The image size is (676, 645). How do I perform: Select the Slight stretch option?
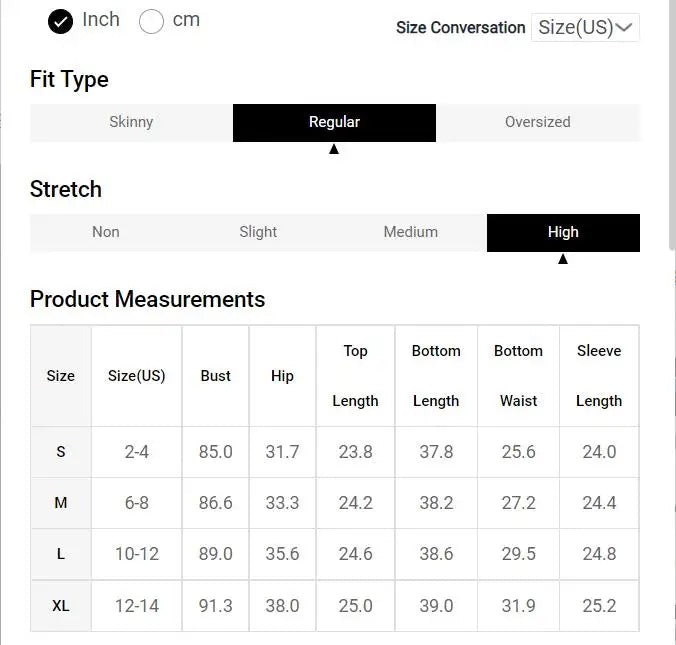[258, 233]
